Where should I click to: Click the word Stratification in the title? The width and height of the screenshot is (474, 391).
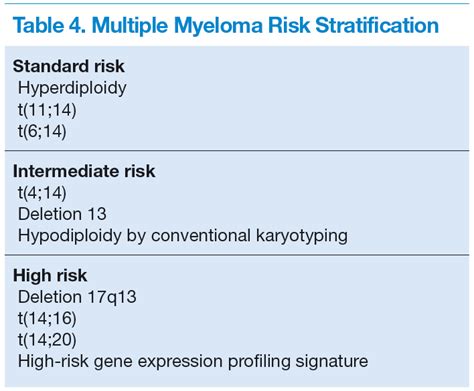pyautogui.click(x=377, y=25)
